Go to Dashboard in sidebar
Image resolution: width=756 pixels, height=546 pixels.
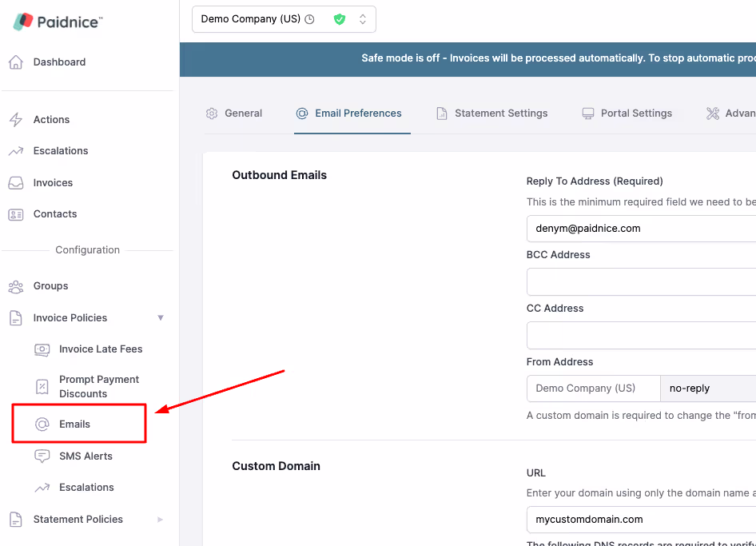[x=59, y=62]
